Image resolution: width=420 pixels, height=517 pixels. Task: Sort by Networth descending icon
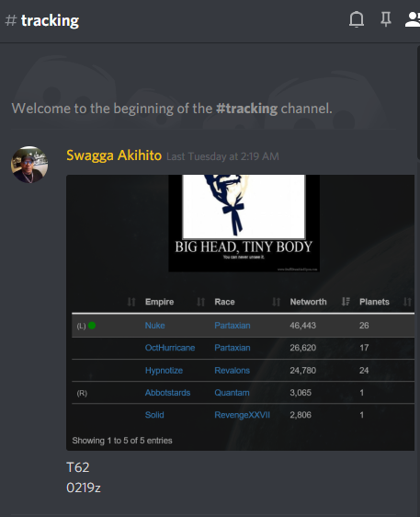click(346, 302)
